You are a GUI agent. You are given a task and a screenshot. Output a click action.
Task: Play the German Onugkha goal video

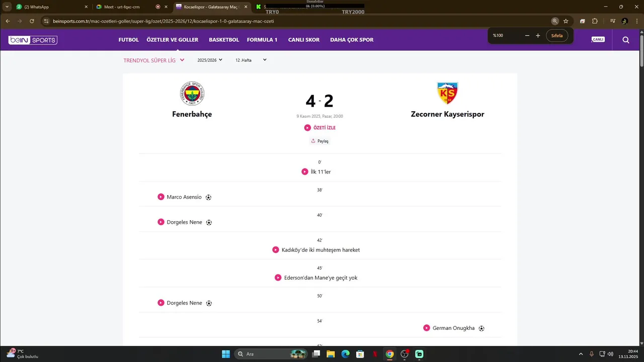[427, 328]
